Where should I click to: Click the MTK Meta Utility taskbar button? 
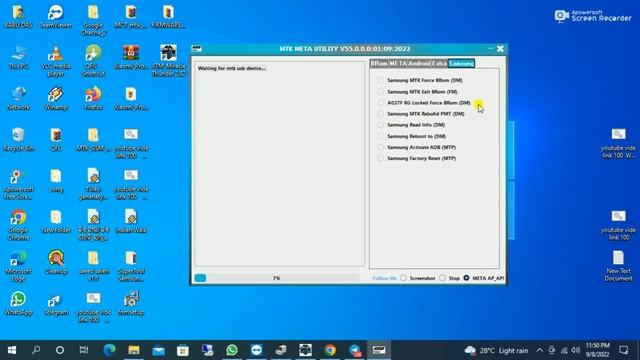(x=379, y=350)
